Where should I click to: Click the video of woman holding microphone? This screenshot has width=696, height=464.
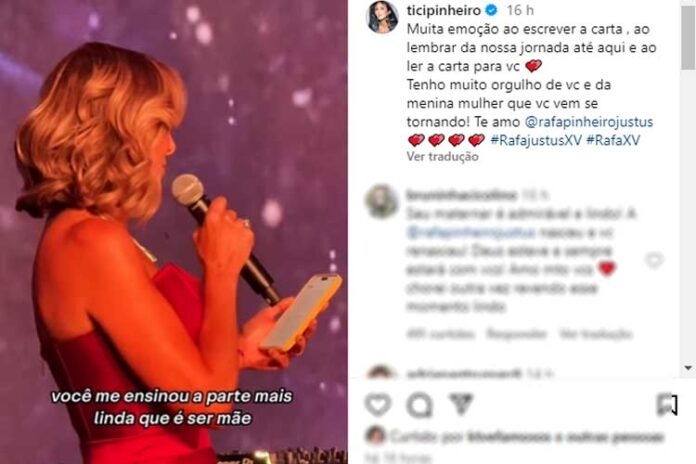[x=174, y=232]
